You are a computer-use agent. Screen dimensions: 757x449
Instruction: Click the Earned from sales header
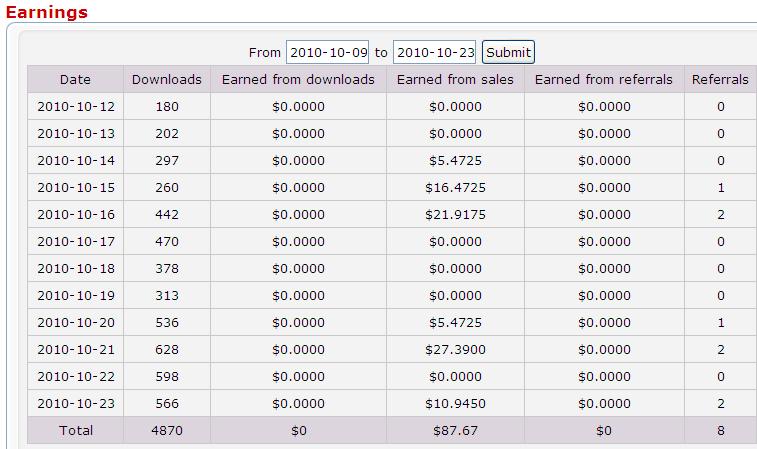click(x=455, y=80)
